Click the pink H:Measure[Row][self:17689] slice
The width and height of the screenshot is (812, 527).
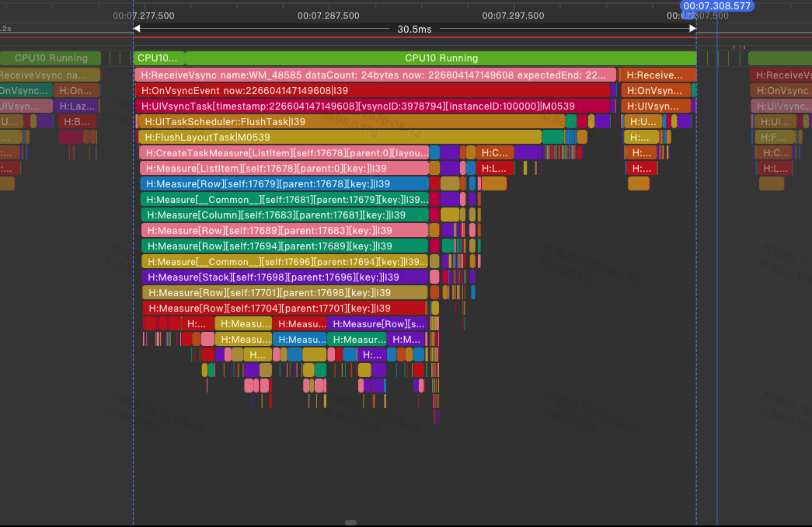pyautogui.click(x=284, y=230)
